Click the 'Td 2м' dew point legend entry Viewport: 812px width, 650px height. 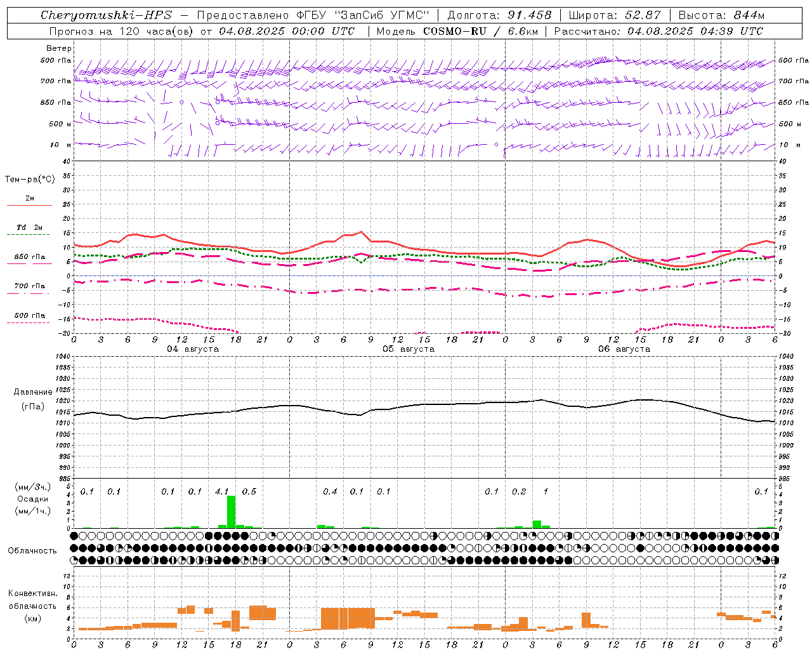pos(29,227)
